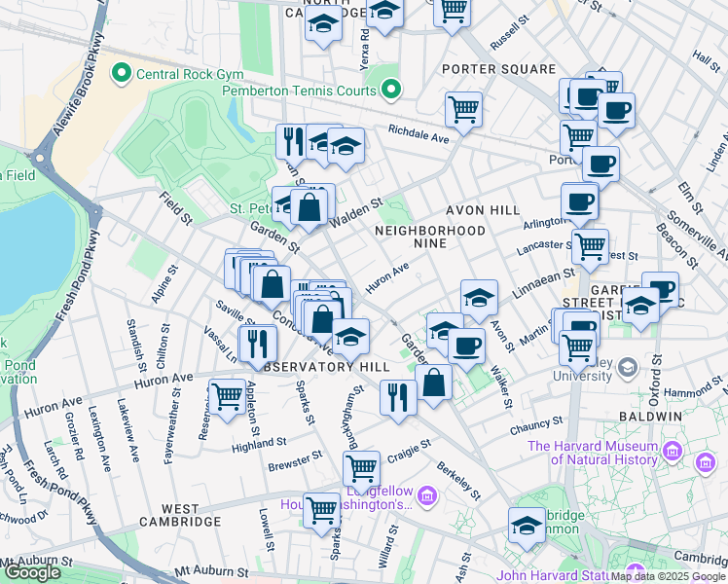The image size is (728, 584).
Task: Open the Pemberton Tennis Courts label
Action: click(299, 91)
